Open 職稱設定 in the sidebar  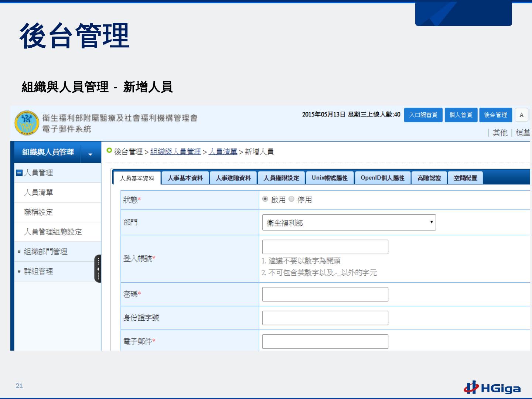pos(38,212)
